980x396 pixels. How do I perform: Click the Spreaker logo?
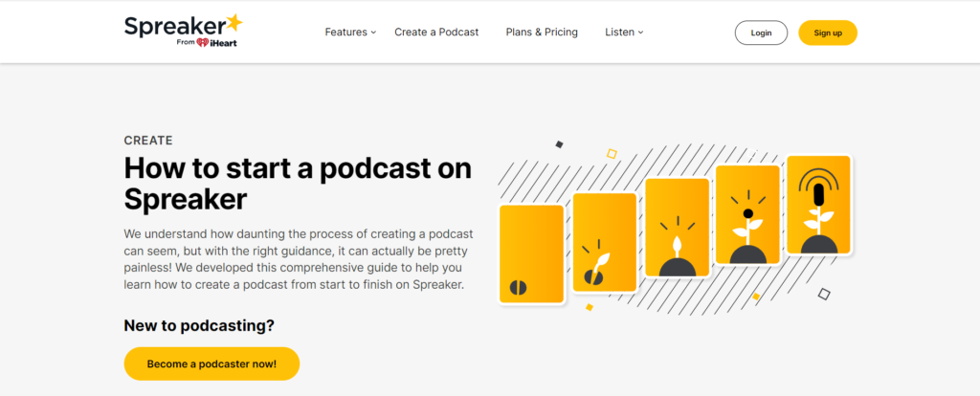click(x=183, y=31)
